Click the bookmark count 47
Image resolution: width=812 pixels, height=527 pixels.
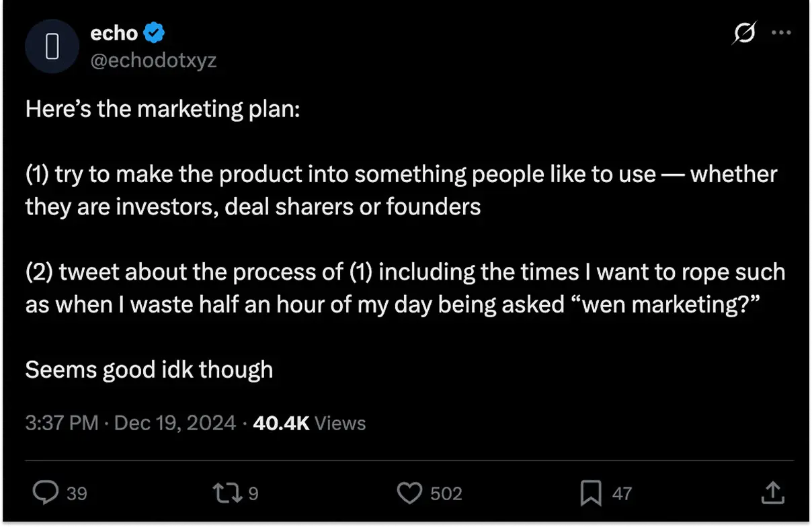[x=622, y=494]
